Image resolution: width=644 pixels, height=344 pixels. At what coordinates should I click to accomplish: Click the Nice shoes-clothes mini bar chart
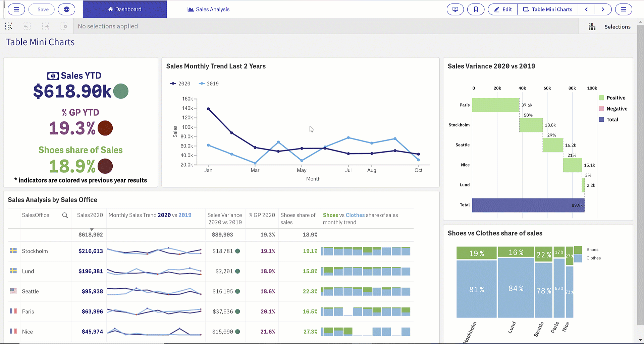(366, 332)
